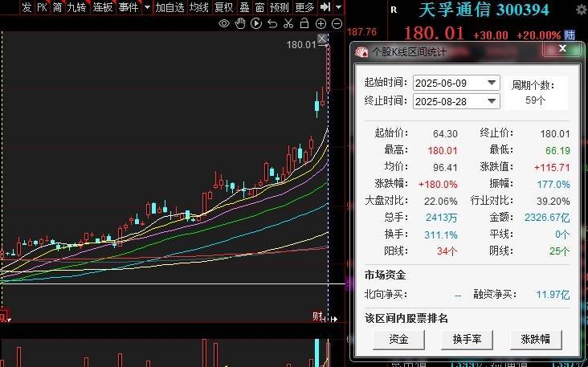Open the 终止时间 date dropdown
588x367 pixels.
click(492, 101)
